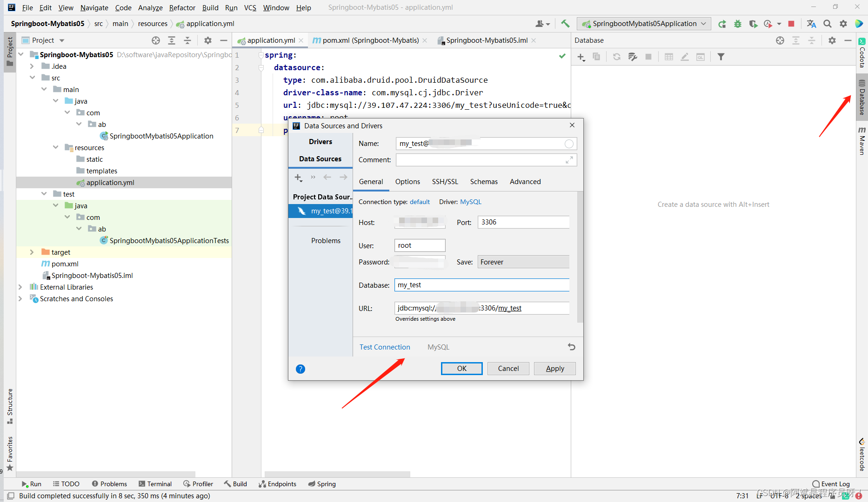Open the Project view selector dropdown
The width and height of the screenshot is (868, 502).
pyautogui.click(x=43, y=40)
